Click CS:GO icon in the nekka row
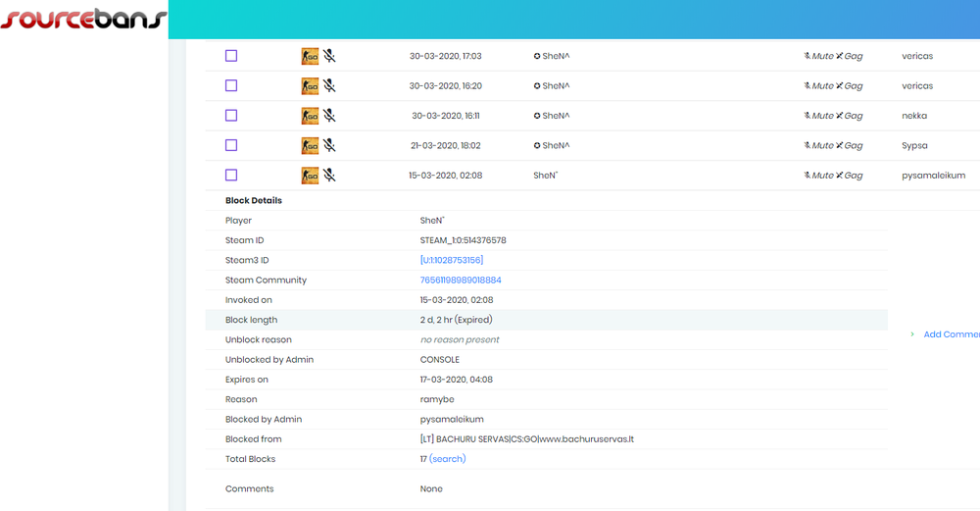The height and width of the screenshot is (511, 980). click(x=310, y=116)
